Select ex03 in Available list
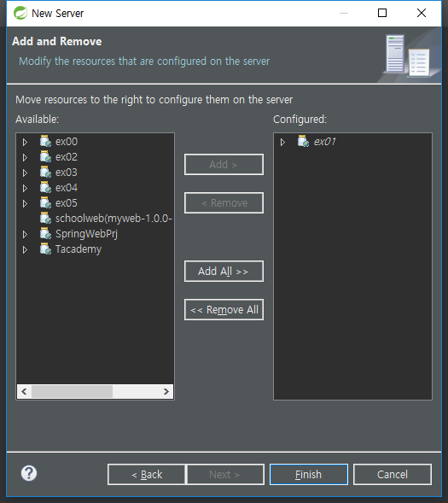Viewport: 448px width, 503px height. click(67, 173)
